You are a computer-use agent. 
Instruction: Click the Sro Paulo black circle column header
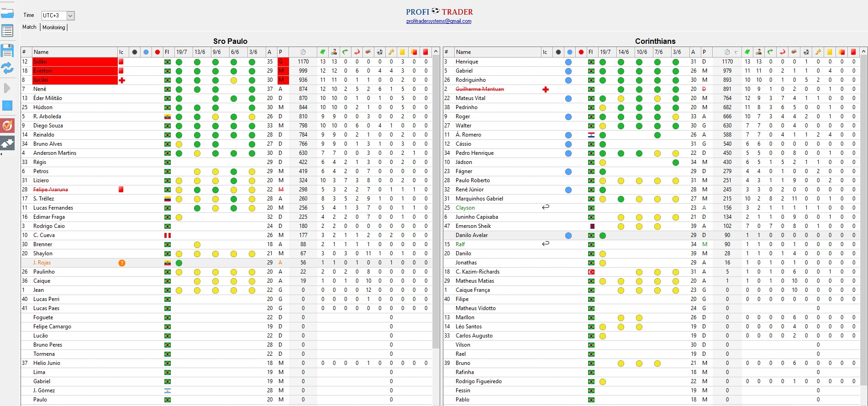(135, 52)
